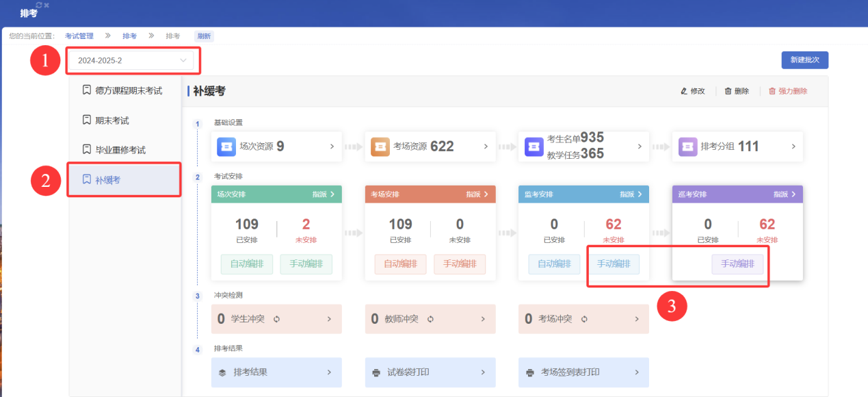Open the 考场签到表打印 arrow entry
868x397 pixels.
(636, 372)
